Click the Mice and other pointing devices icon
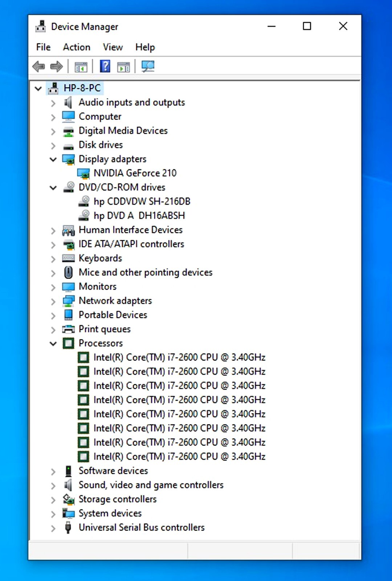 click(68, 272)
